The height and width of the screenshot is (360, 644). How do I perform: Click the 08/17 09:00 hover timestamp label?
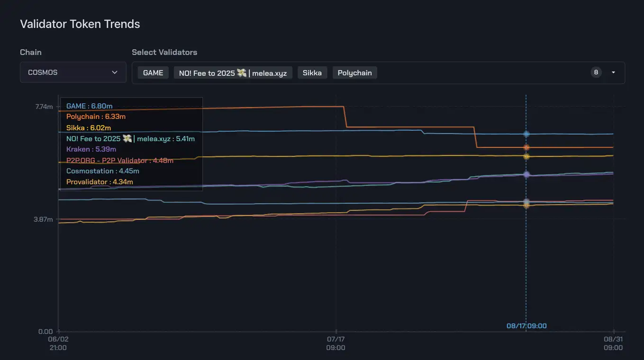click(x=526, y=326)
